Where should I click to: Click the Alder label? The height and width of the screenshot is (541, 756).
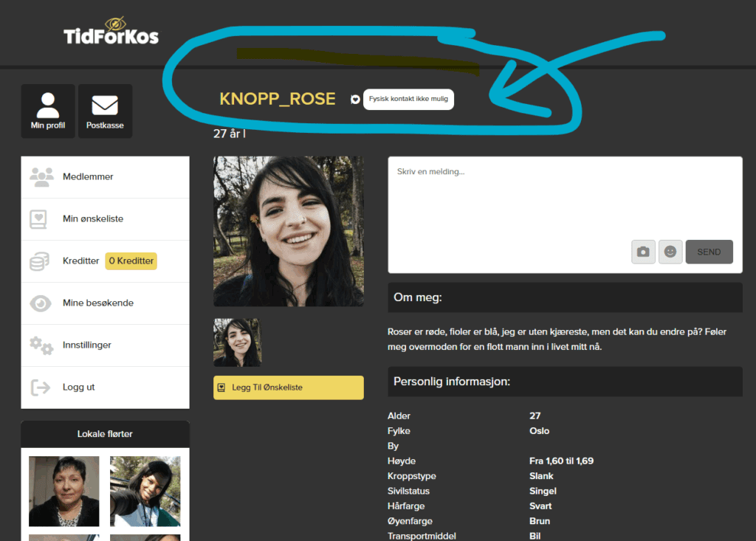[x=399, y=416]
